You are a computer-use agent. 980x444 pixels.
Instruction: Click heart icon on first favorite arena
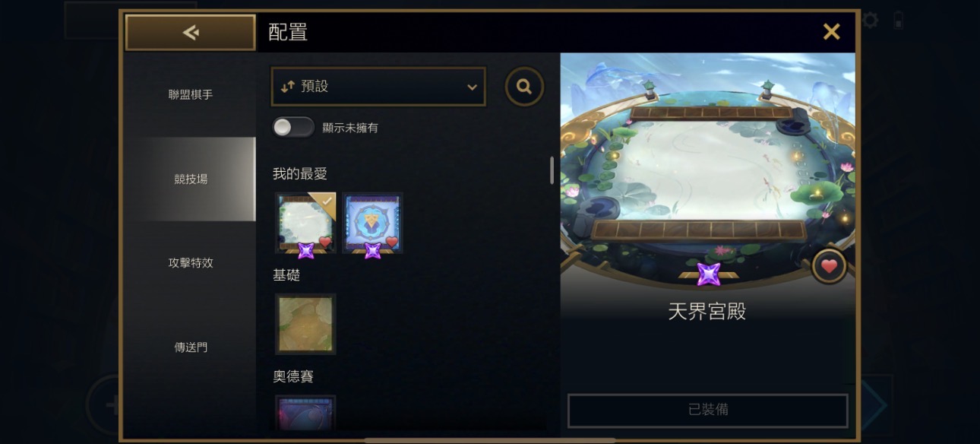(x=325, y=243)
